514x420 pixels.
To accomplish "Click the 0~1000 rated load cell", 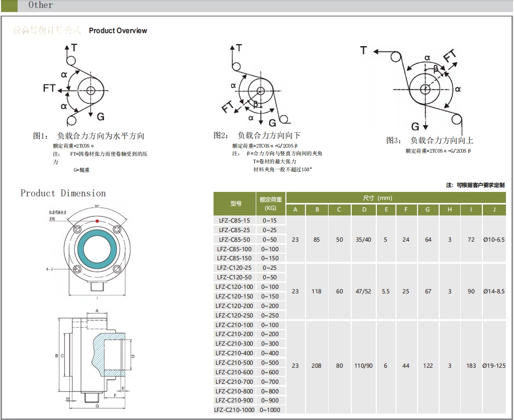I will (x=270, y=410).
